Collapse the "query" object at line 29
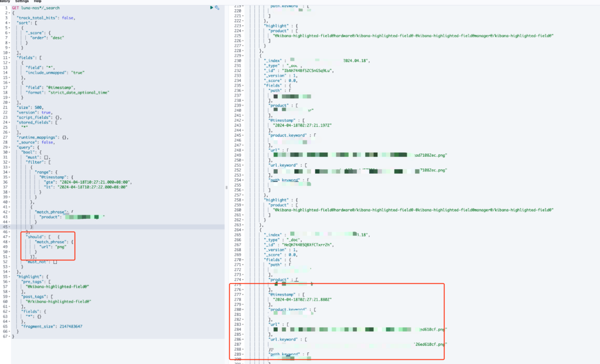 (9, 147)
